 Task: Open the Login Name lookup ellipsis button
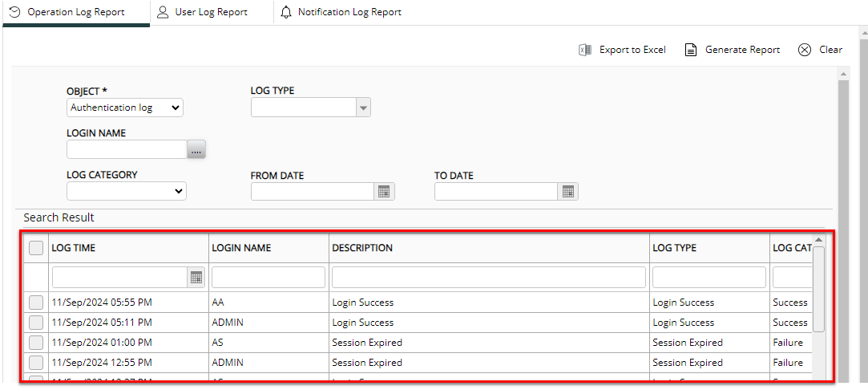tap(196, 149)
